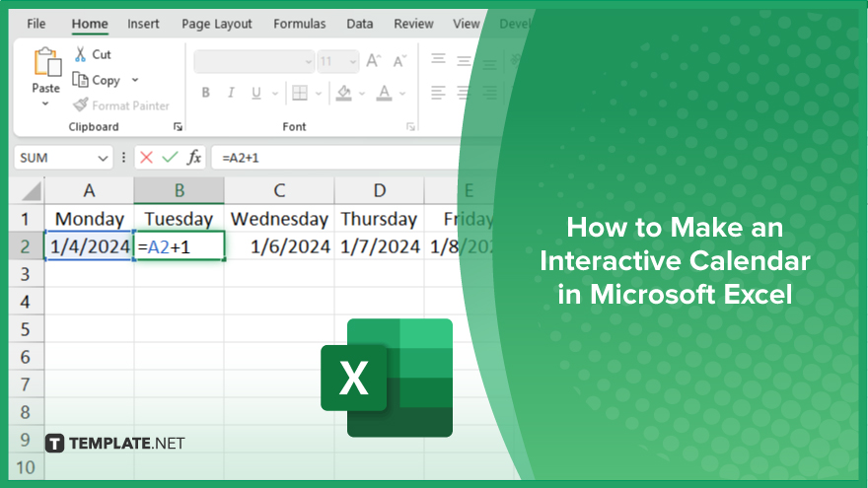Open Insert Function with the fx icon
Viewport: 868px width, 488px height.
click(193, 158)
